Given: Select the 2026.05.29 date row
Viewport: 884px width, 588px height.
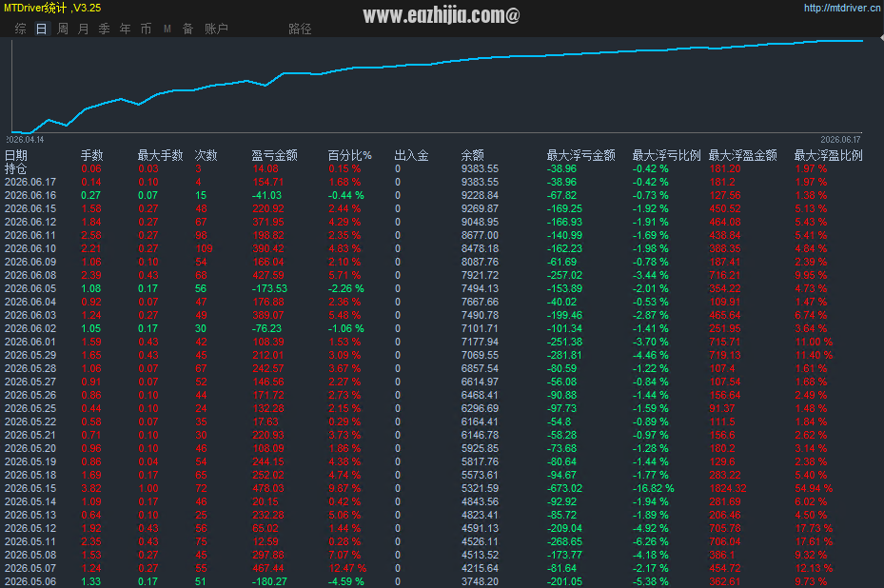Looking at the screenshot, I should [30, 355].
